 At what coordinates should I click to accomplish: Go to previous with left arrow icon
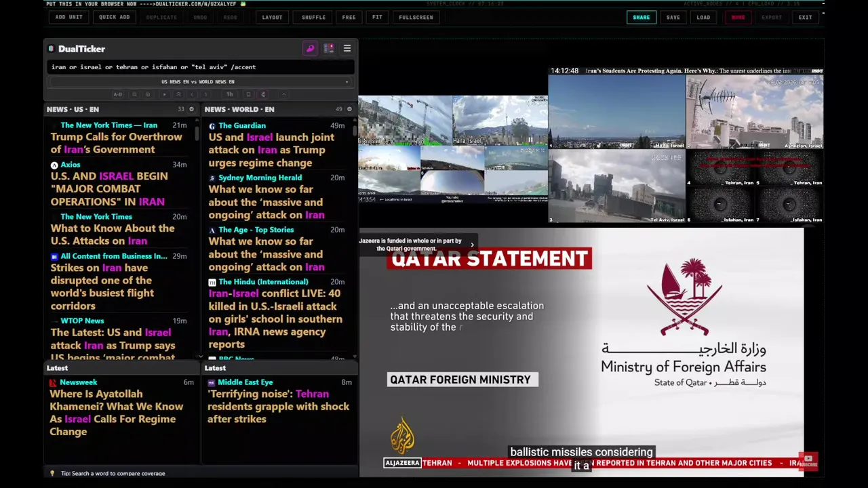click(192, 94)
